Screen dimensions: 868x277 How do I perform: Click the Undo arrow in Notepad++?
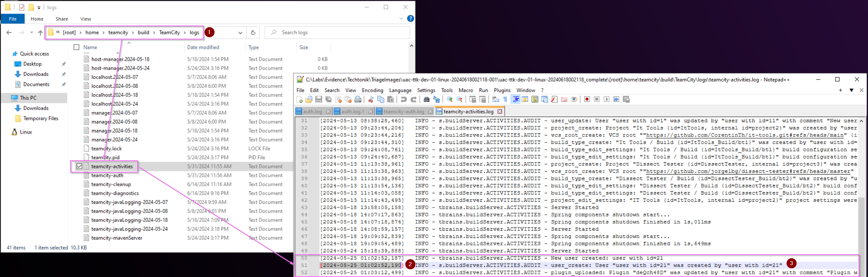coord(404,99)
